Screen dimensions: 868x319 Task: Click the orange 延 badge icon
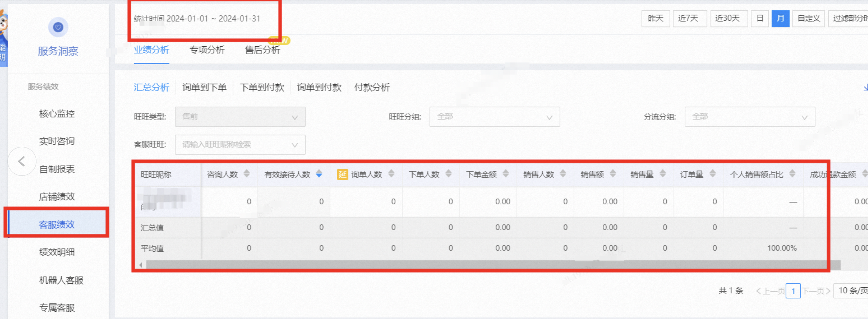342,174
